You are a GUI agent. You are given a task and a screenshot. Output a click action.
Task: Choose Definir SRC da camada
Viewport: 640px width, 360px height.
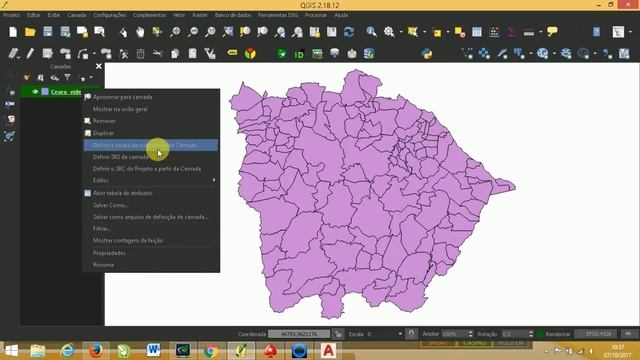[121, 157]
